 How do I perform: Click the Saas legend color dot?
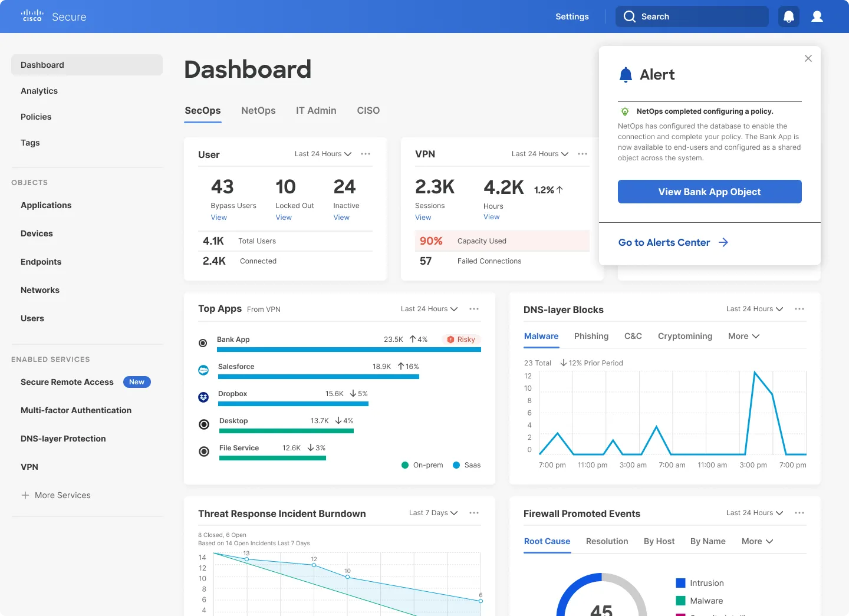(456, 465)
